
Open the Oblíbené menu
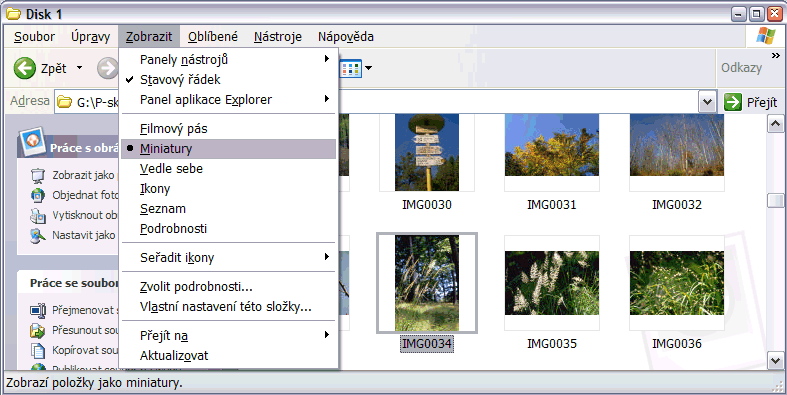213,37
